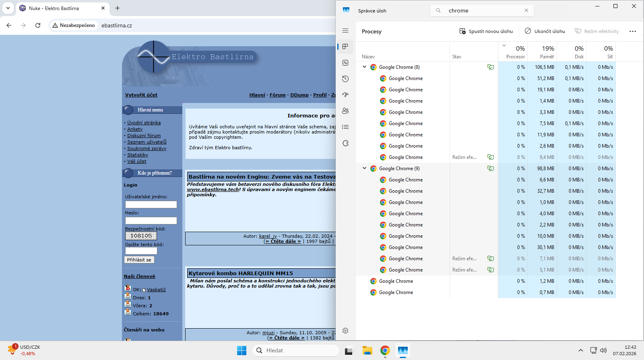Open App history in Task Manager sidebar
This screenshot has height=360, width=644.
pos(345,79)
